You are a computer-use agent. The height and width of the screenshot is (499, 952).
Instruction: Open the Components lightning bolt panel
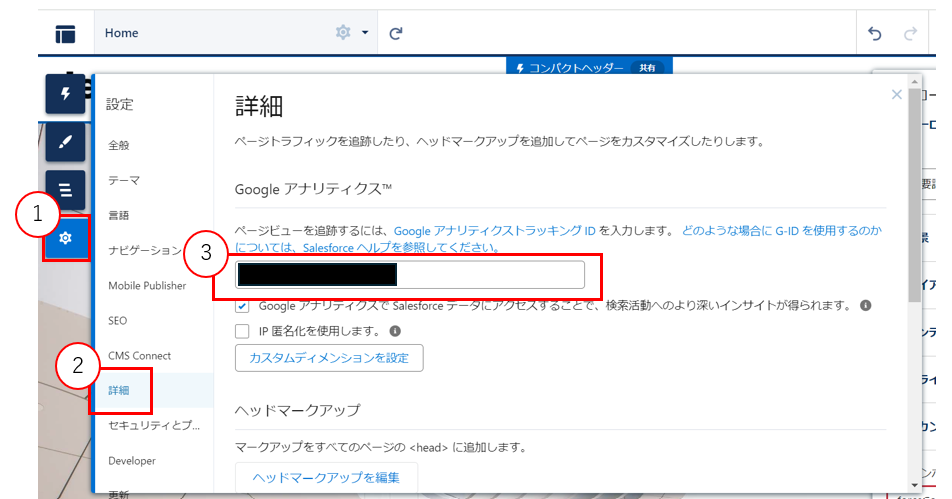tap(66, 94)
